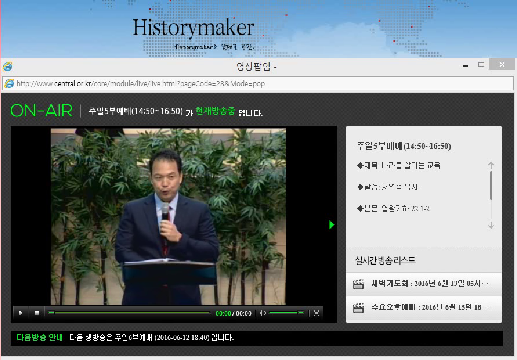This screenshot has height=360, width=517.
Task: Start video with the play button
Action: (x=20, y=313)
